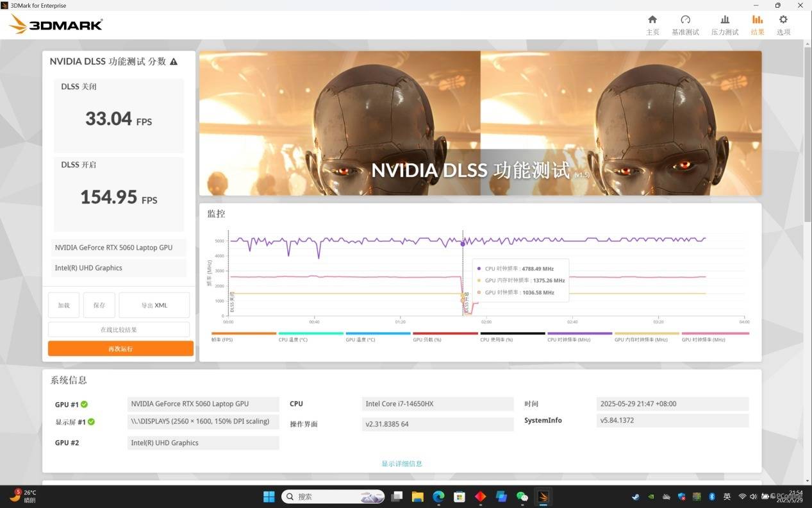812x508 pixels.
Task: Click 在线比较结果 compare online button
Action: tap(119, 330)
